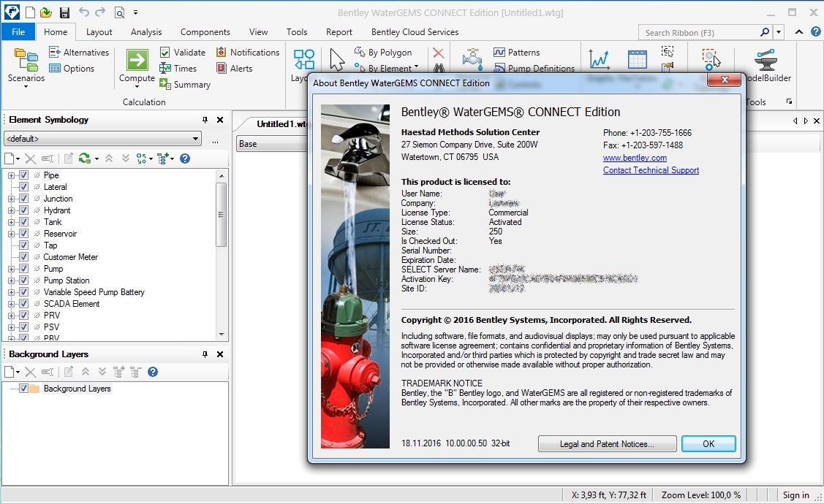Viewport: 824px width, 504px height.
Task: Click the Element Symbology vertical scrollbar thumb
Action: 221,214
